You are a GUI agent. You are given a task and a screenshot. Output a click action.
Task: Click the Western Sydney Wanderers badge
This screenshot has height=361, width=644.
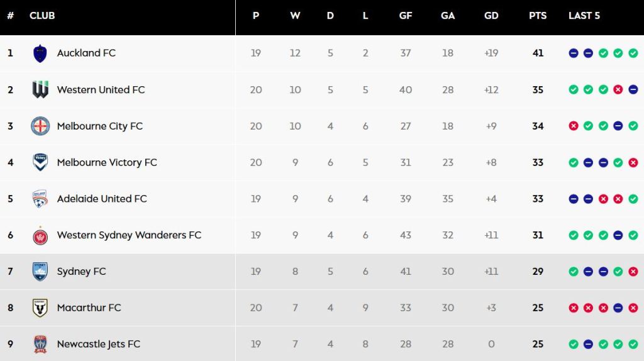click(x=40, y=235)
